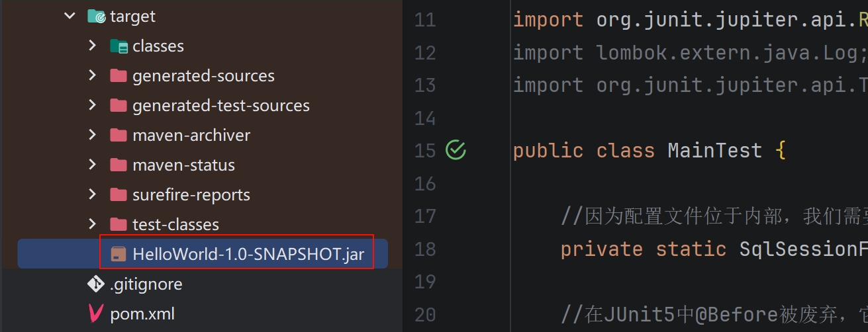Expand the generated-test-sources folder
The width and height of the screenshot is (868, 332).
tap(92, 106)
